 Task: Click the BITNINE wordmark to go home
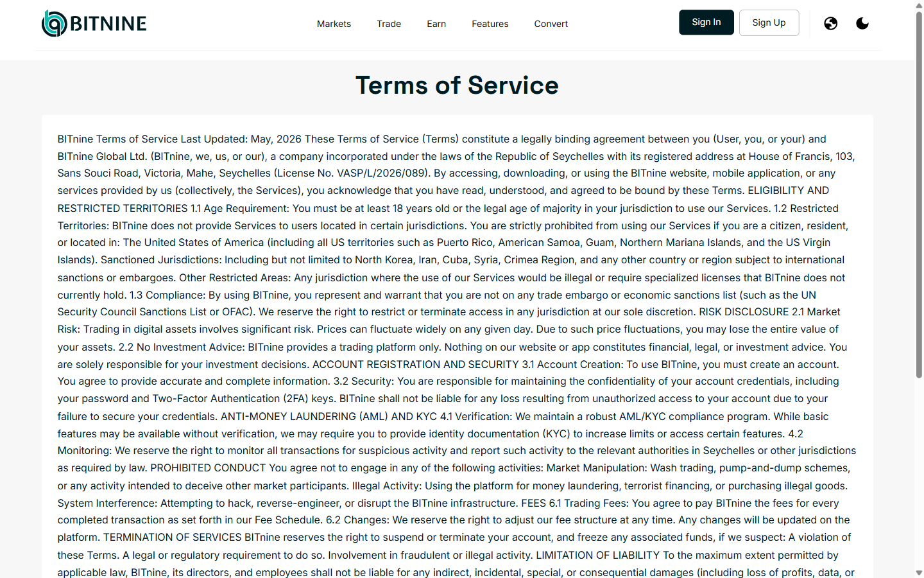(x=108, y=24)
